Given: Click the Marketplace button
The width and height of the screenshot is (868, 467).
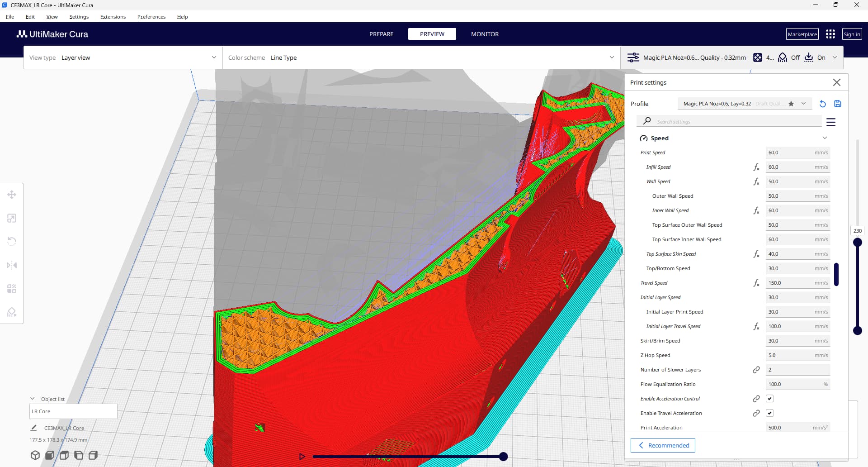Looking at the screenshot, I should tap(802, 34).
